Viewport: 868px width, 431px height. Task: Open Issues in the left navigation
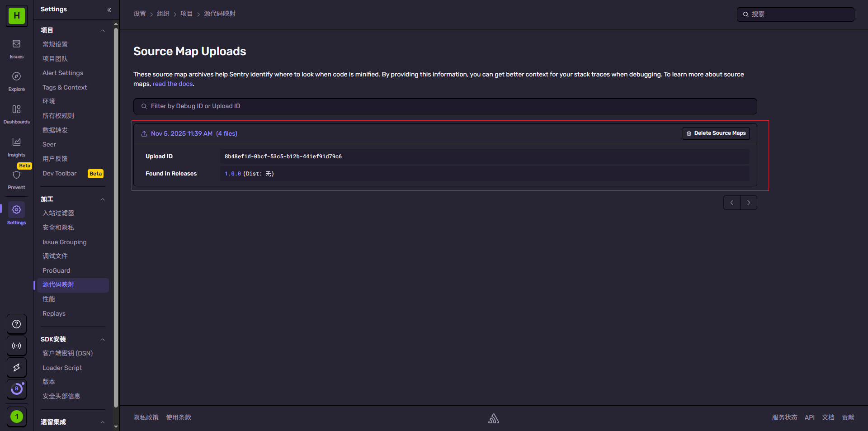[x=16, y=48]
